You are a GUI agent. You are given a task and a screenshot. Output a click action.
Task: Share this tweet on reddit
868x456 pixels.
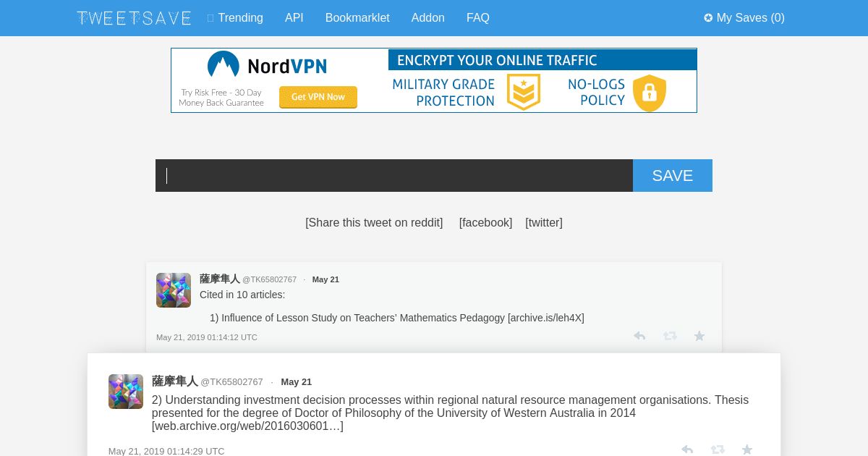click(374, 223)
